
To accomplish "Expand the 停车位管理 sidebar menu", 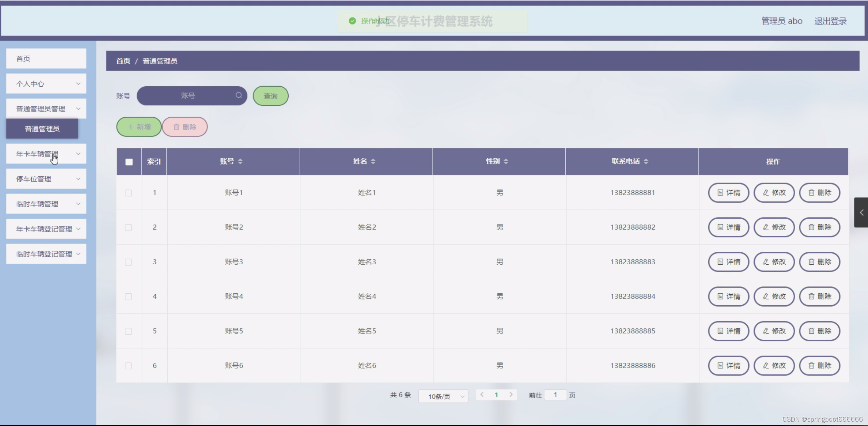I will tap(46, 179).
